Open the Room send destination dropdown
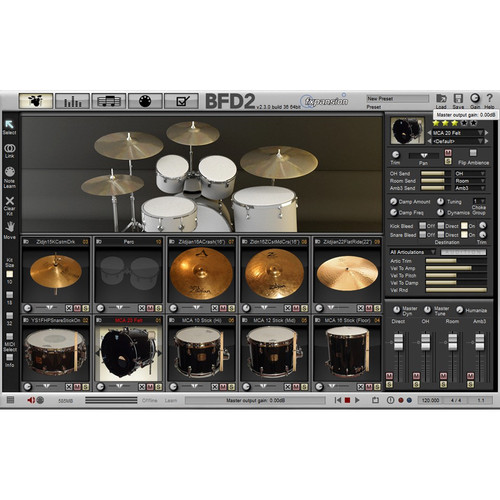The image size is (500, 500). click(470, 181)
